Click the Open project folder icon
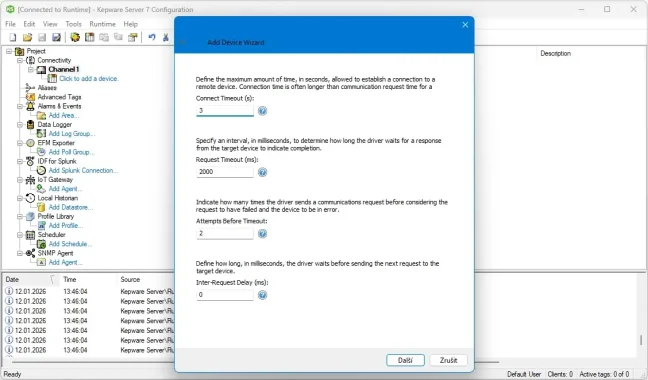 coord(27,38)
